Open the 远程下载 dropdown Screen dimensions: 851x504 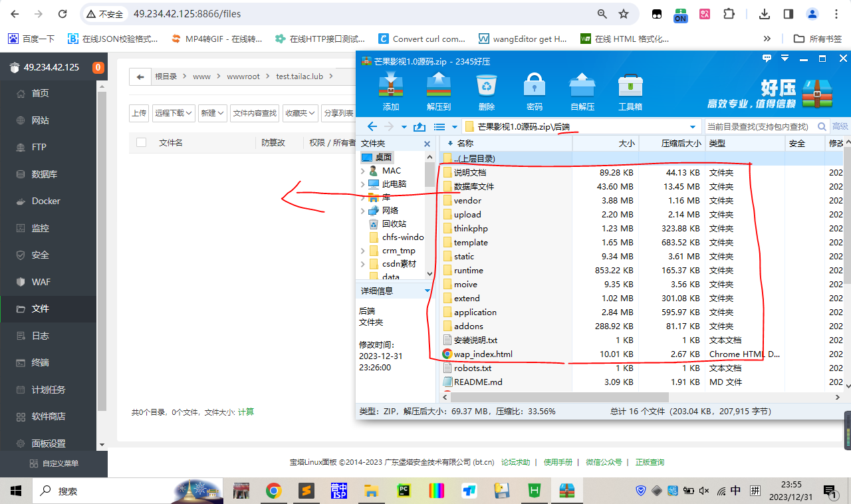click(x=174, y=113)
